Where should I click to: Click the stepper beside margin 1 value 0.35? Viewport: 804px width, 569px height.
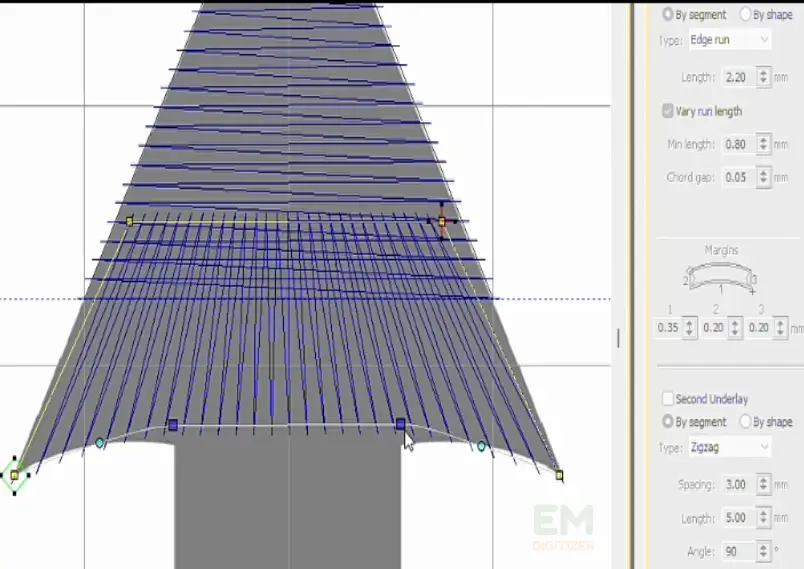tap(690, 328)
